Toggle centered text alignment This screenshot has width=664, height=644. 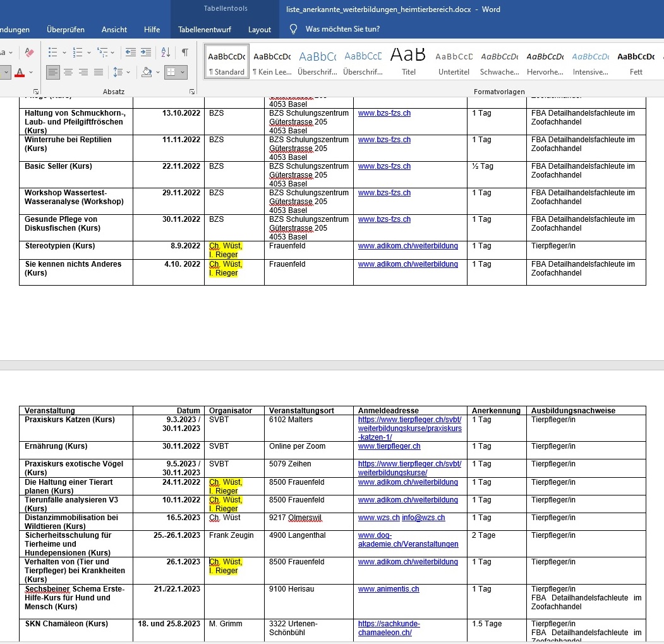tap(68, 72)
